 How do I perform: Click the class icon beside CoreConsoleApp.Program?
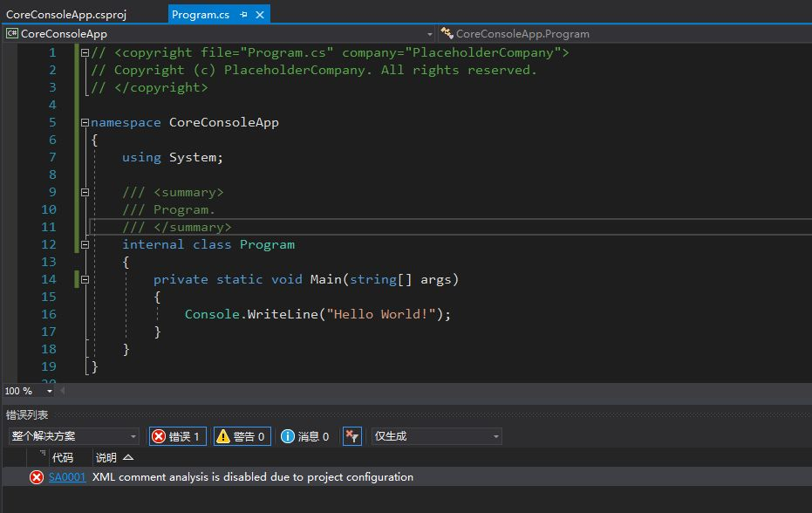click(x=447, y=34)
